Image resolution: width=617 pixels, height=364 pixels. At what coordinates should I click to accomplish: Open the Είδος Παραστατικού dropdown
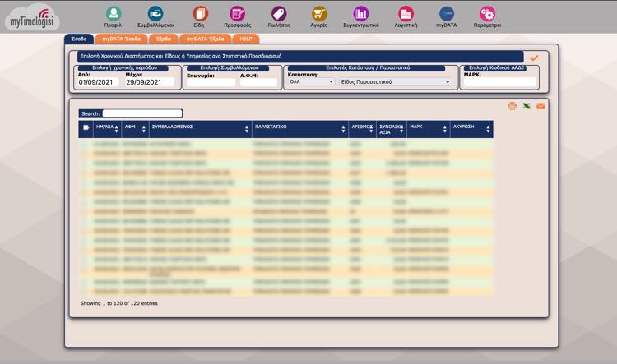tap(395, 82)
